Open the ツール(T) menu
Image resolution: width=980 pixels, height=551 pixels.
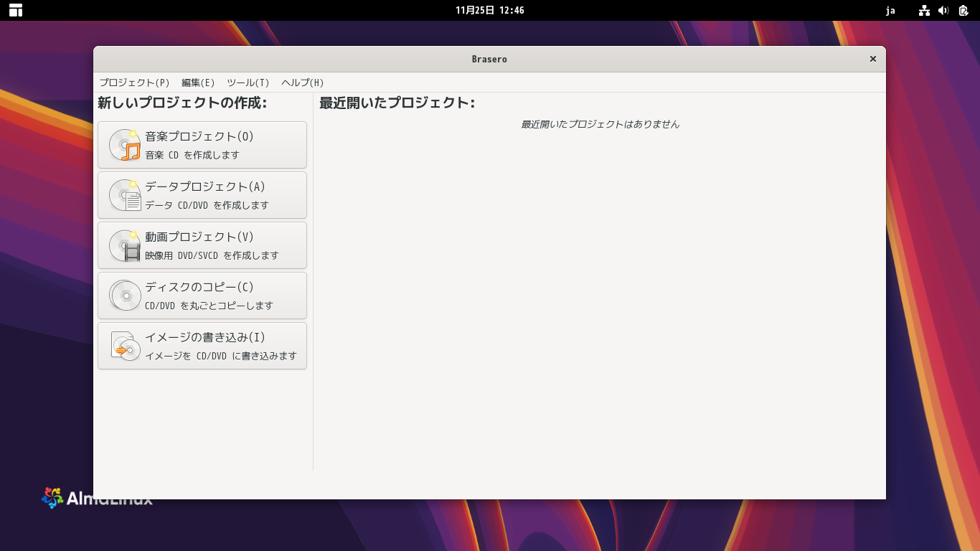[x=248, y=83]
